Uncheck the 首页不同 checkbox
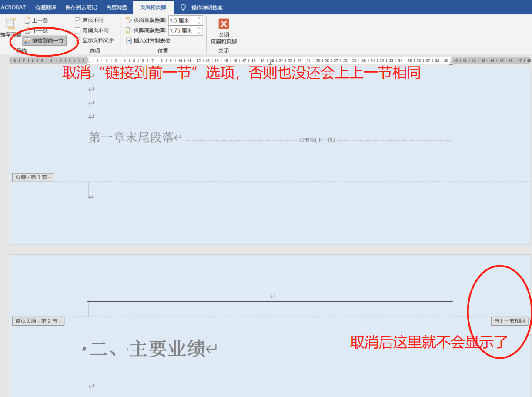Image resolution: width=532 pixels, height=397 pixels. pyautogui.click(x=78, y=20)
